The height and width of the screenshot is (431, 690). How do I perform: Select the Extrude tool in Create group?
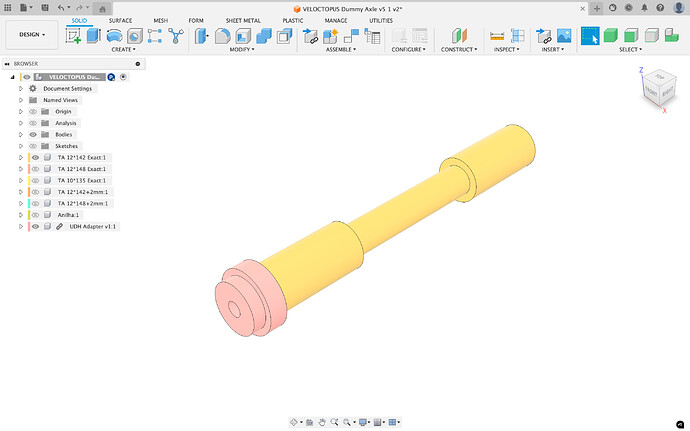[x=93, y=36]
